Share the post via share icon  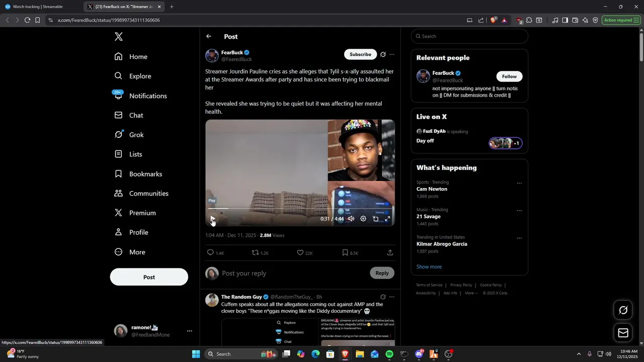coord(390,253)
